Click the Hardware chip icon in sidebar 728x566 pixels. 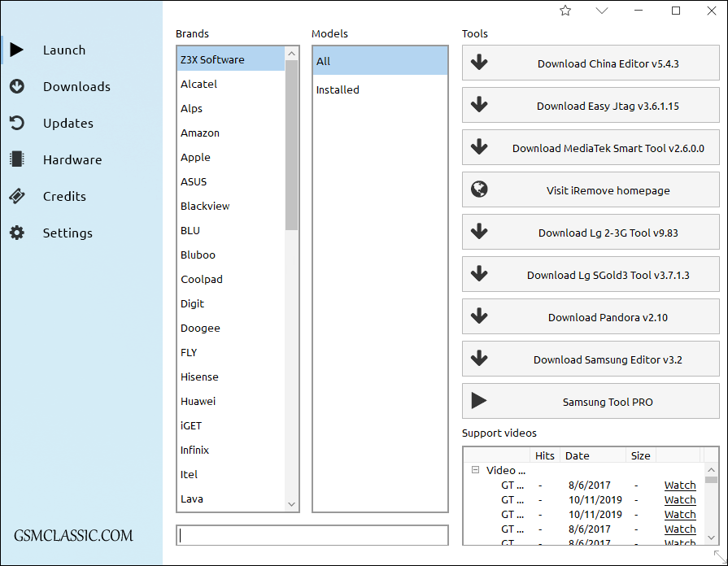tap(17, 159)
